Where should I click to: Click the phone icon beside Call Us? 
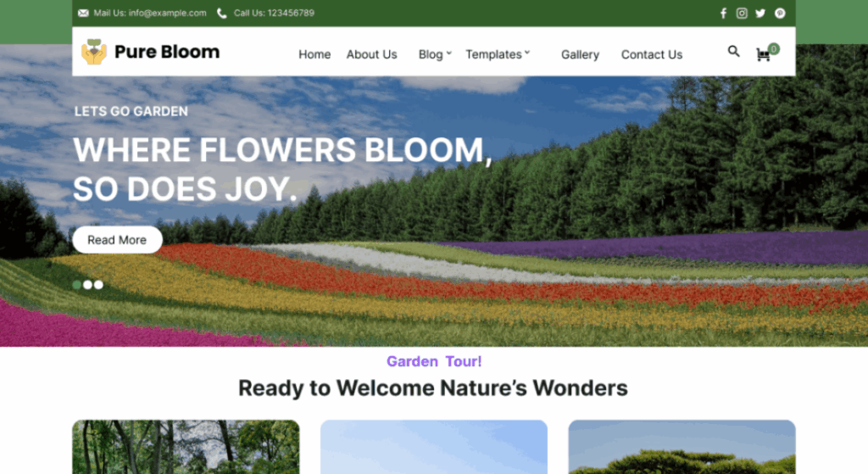222,14
